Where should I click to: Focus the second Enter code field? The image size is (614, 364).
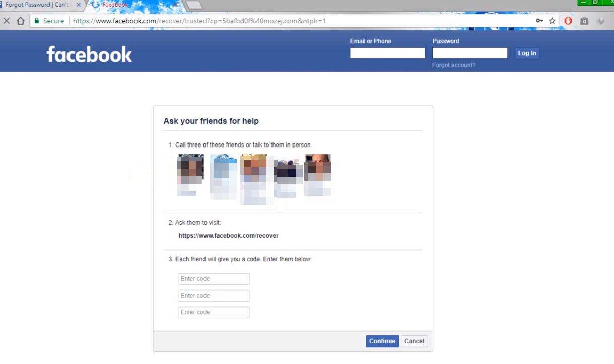(x=214, y=296)
